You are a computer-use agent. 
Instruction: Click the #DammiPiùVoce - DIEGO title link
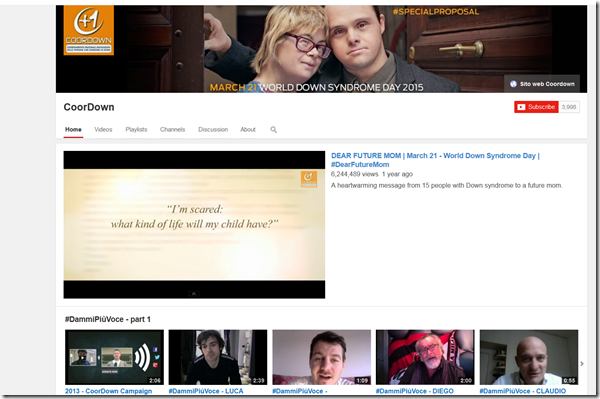pos(414,391)
